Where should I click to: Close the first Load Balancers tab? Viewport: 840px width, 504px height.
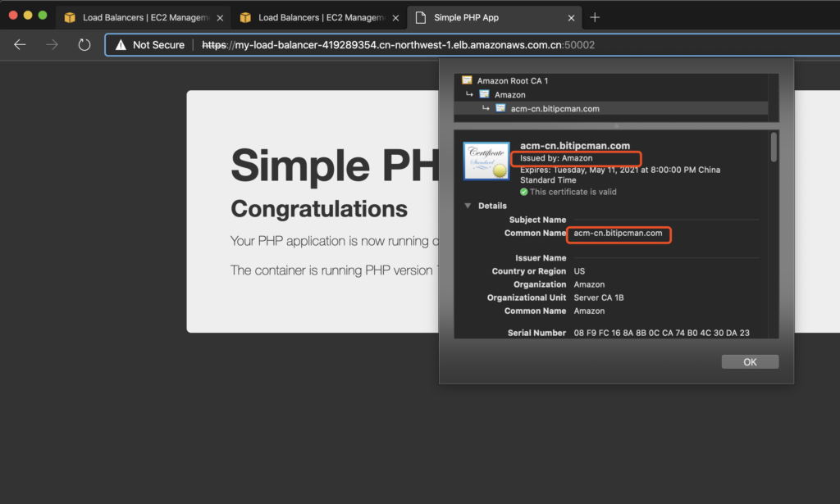(x=219, y=17)
